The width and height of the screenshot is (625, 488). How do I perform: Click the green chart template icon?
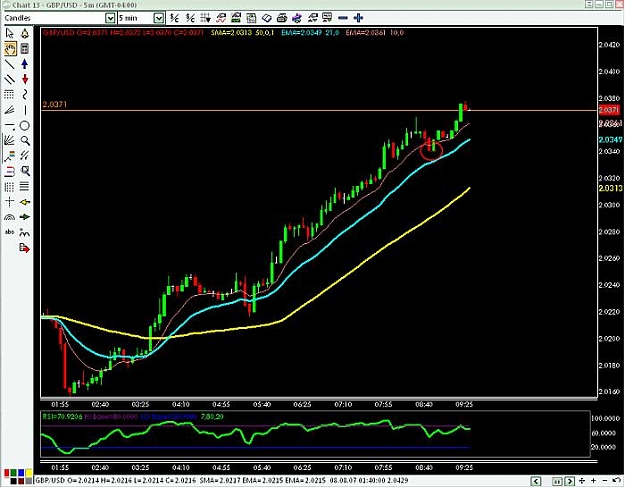click(236, 18)
